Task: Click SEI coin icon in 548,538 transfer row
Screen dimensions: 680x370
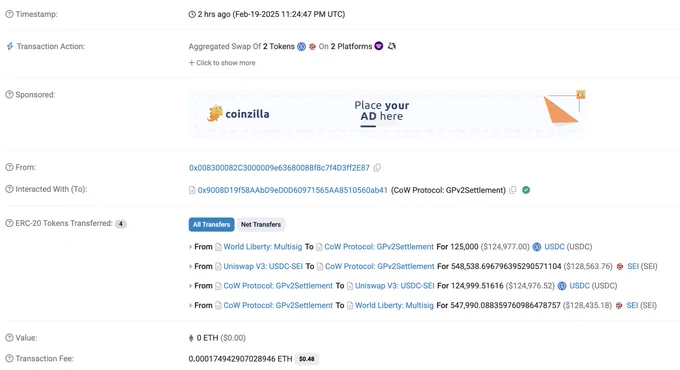Action: 620,266
